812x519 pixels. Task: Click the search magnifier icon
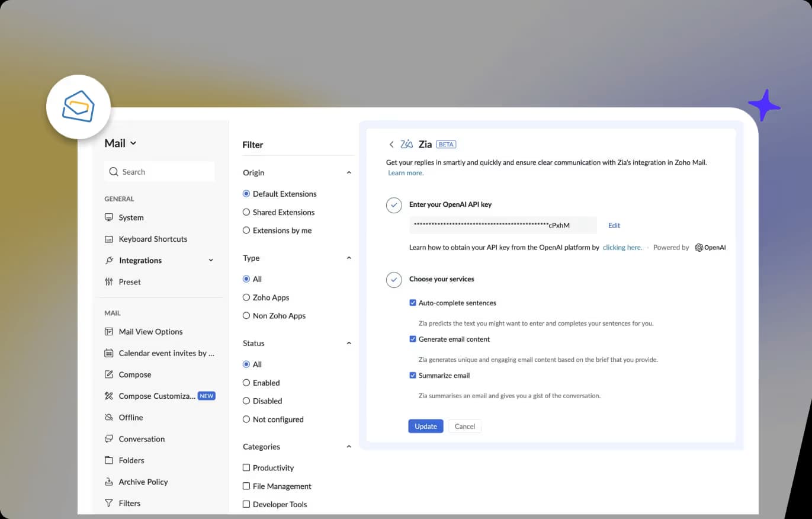(114, 172)
